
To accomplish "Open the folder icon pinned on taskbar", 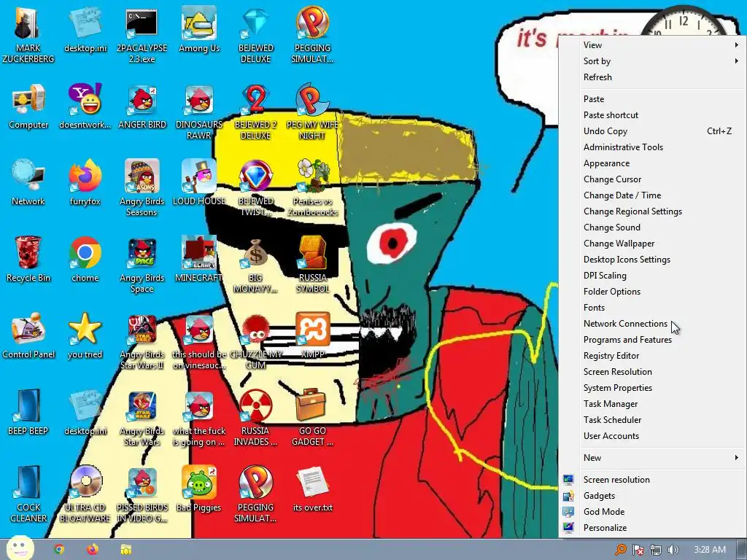I will coord(125,550).
